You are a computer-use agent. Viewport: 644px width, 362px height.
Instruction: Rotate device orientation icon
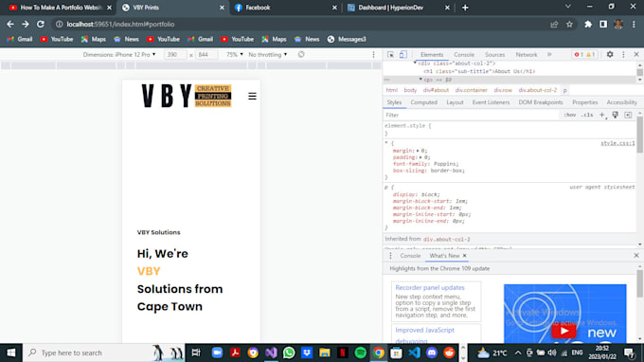[301, 54]
